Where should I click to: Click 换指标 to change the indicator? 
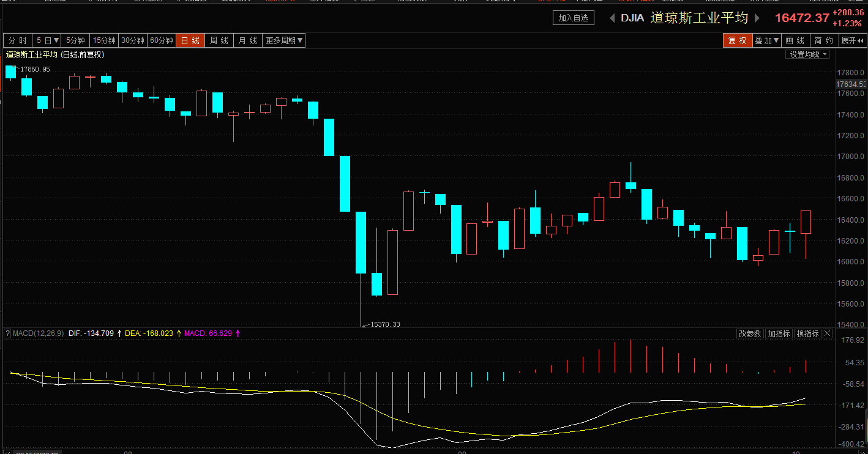(x=807, y=333)
